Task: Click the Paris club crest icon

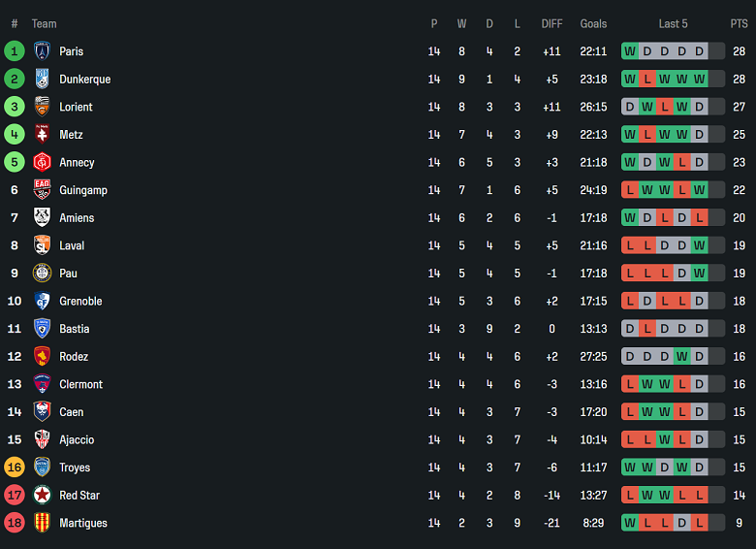Action: [42, 51]
